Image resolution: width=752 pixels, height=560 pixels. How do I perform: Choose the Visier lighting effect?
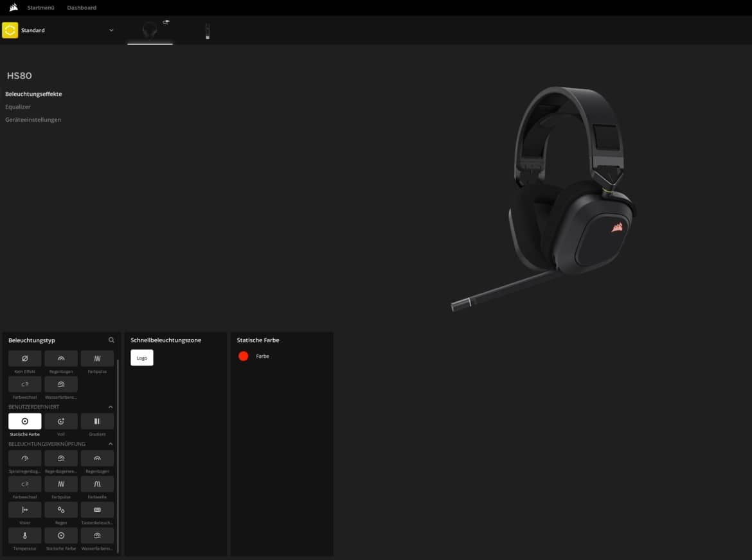pos(24,510)
